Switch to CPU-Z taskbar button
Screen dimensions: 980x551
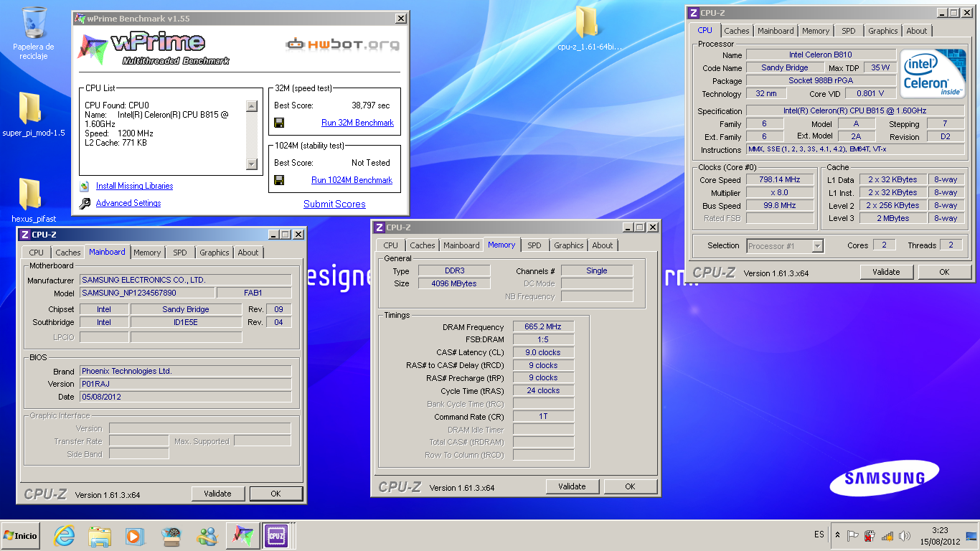tap(277, 536)
